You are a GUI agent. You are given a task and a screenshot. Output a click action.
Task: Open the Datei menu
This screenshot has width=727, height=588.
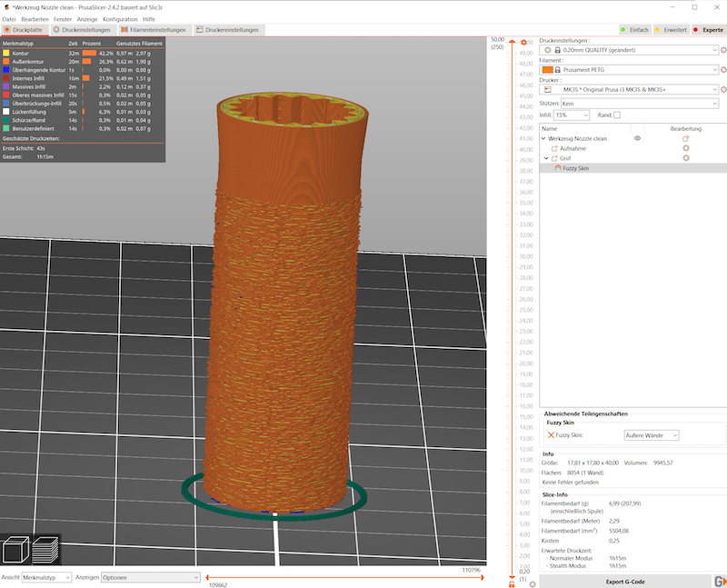tap(9, 19)
